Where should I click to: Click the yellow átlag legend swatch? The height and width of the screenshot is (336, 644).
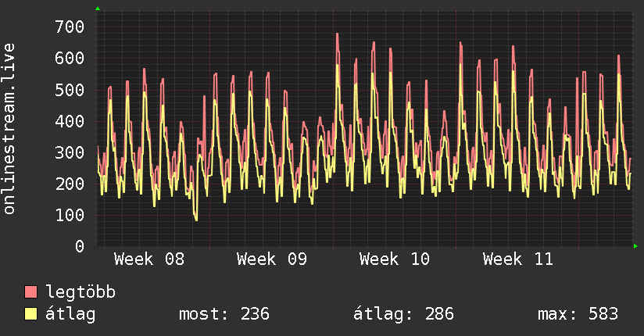tap(30, 314)
